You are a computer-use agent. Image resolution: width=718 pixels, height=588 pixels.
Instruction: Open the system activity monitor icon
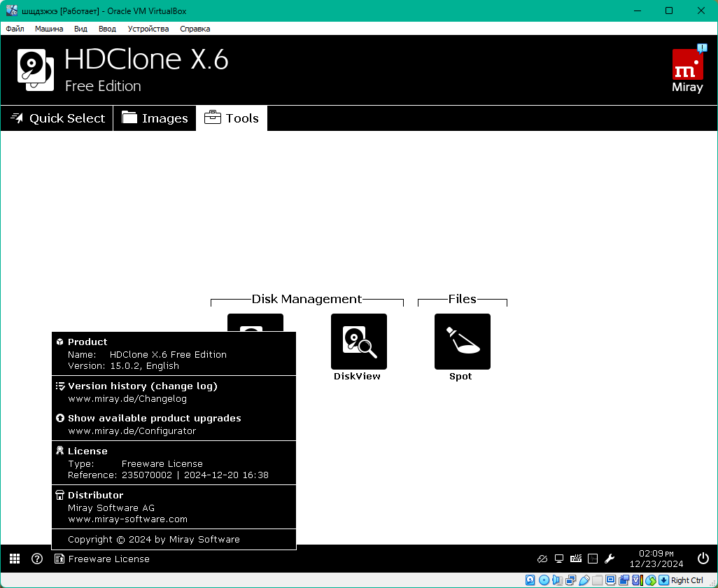point(593,559)
